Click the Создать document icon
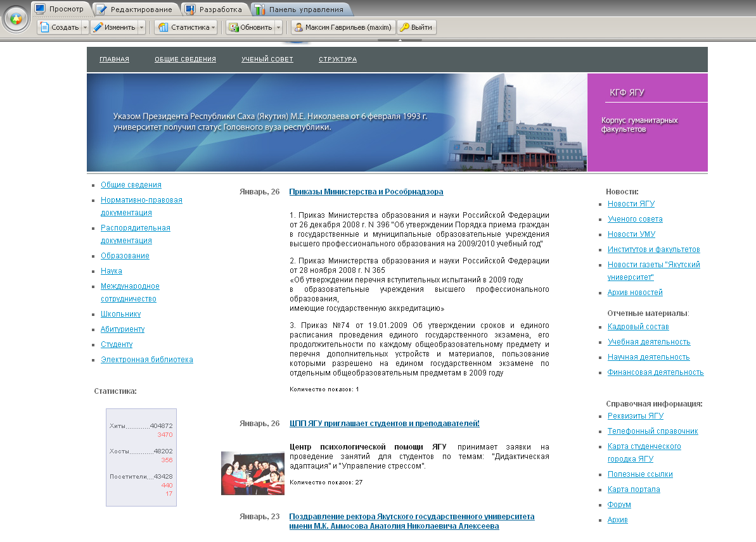 [x=44, y=27]
